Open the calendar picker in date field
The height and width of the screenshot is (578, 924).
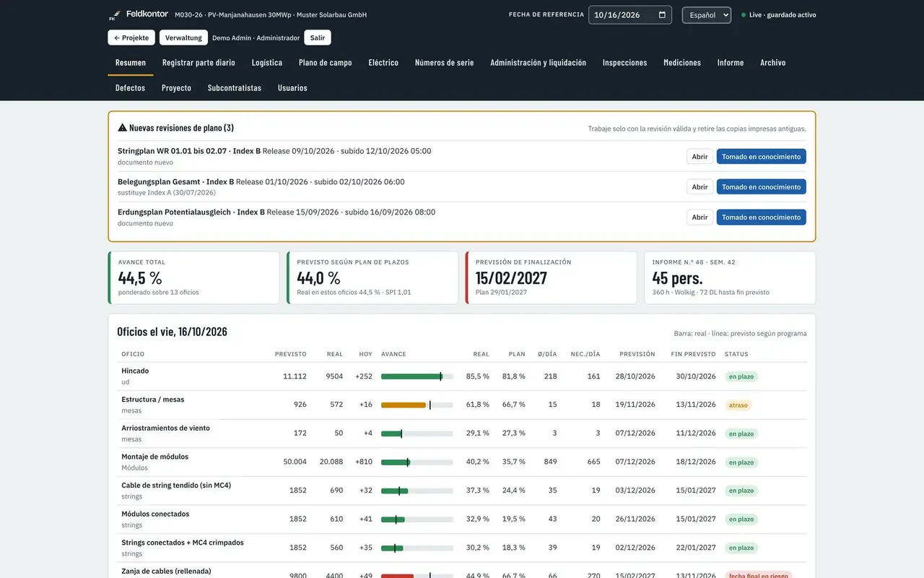click(663, 15)
